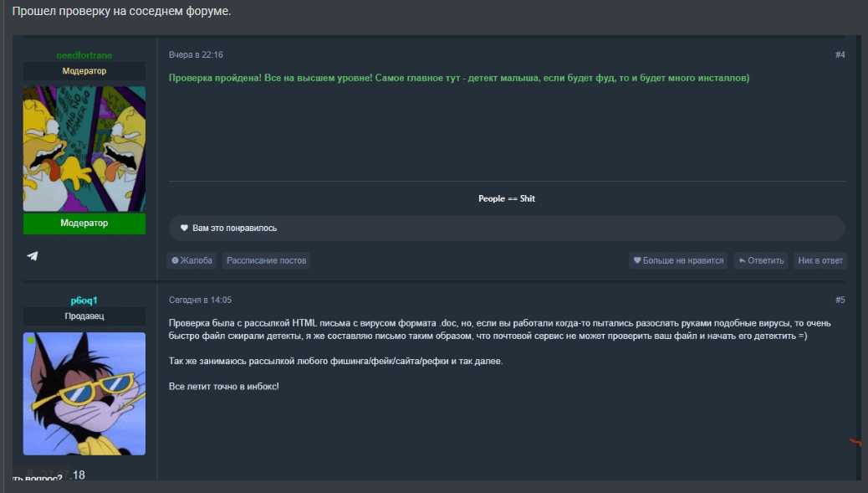Click the "Вчера в 22:16" timestamp
This screenshot has height=493, width=868.
pyautogui.click(x=196, y=55)
